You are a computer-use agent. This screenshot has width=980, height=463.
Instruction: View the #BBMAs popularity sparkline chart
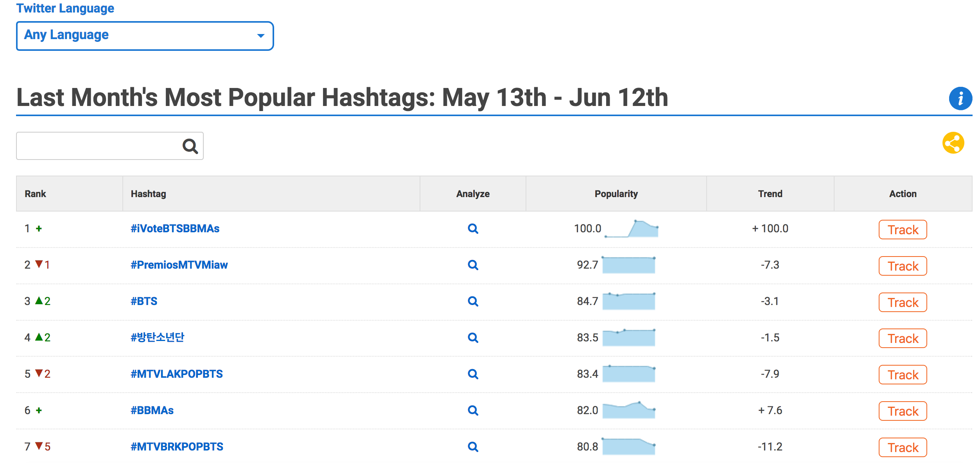(x=629, y=410)
